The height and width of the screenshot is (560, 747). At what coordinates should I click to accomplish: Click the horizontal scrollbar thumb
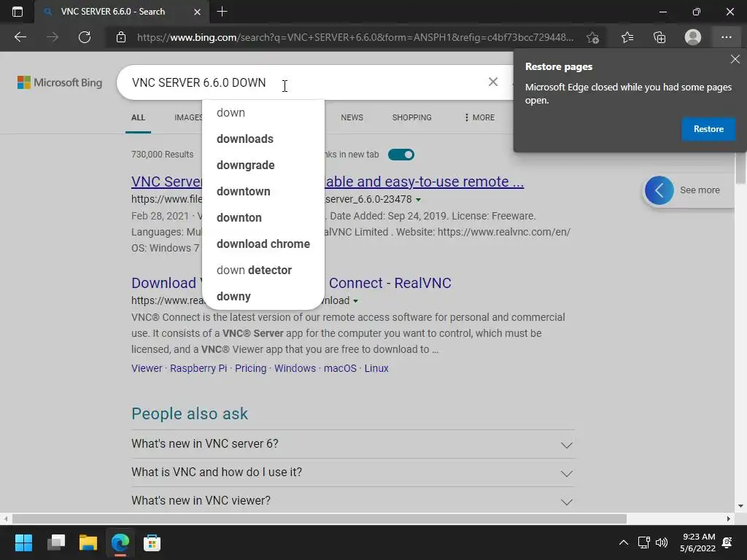pos(320,518)
